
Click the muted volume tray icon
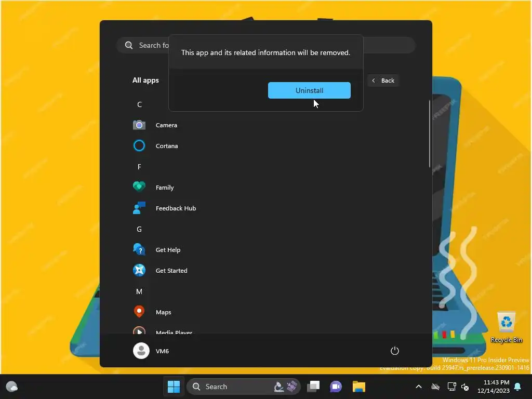pyautogui.click(x=465, y=387)
